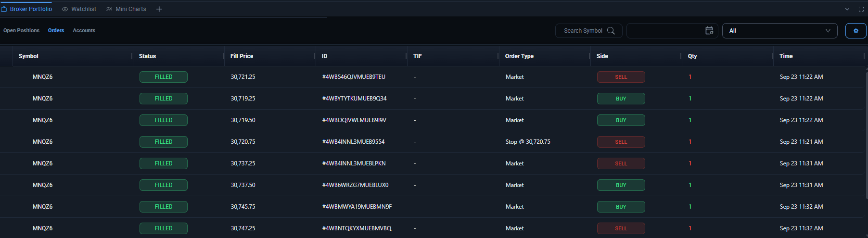The image size is (868, 238).
Task: Sort by the ID column header
Action: tap(324, 56)
